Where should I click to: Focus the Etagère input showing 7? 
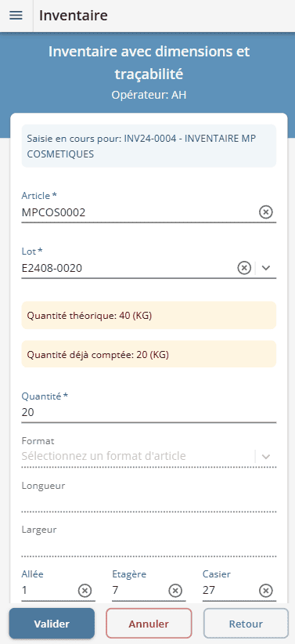(139, 591)
